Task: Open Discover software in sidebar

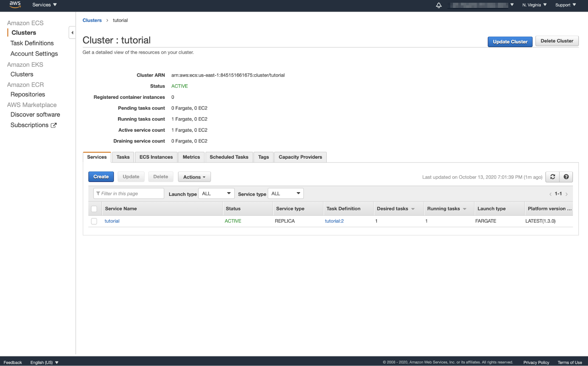Action: 35,115
